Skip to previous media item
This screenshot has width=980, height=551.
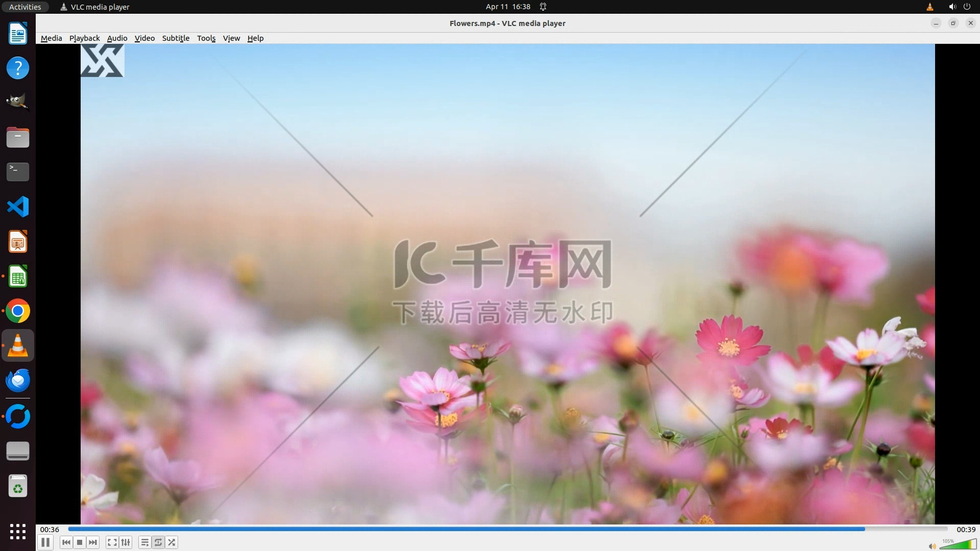click(66, 542)
